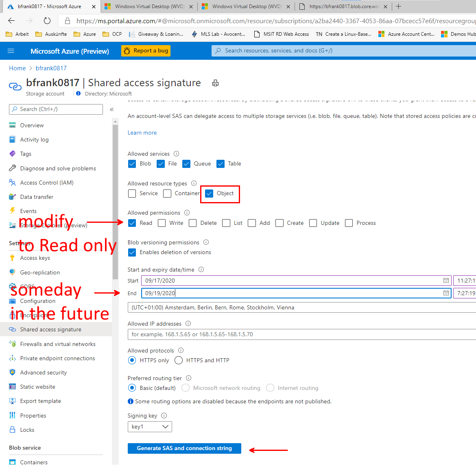
Task: Click the print icon beside page title
Action: click(216, 83)
